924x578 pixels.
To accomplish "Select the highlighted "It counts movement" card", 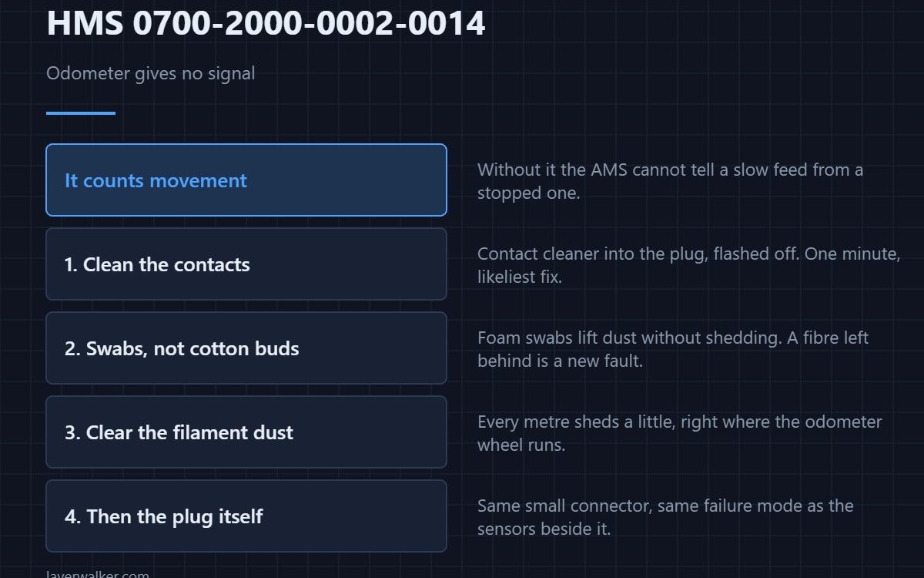I will tap(246, 180).
